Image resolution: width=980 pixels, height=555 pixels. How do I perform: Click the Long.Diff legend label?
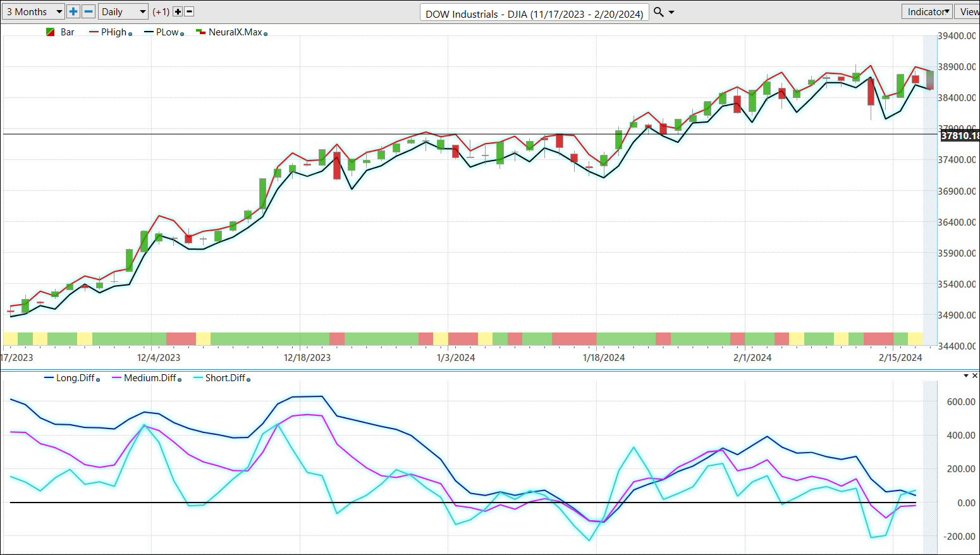coord(75,378)
